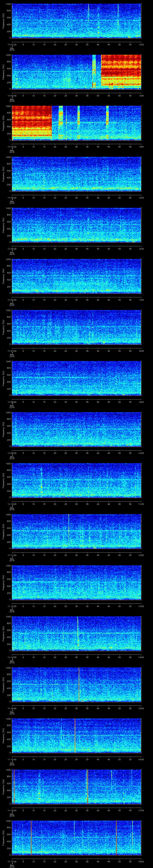The width and height of the screenshot is (153, 868).
Task: Select the 11:03:00 time axis label
Action: (12, 147)
